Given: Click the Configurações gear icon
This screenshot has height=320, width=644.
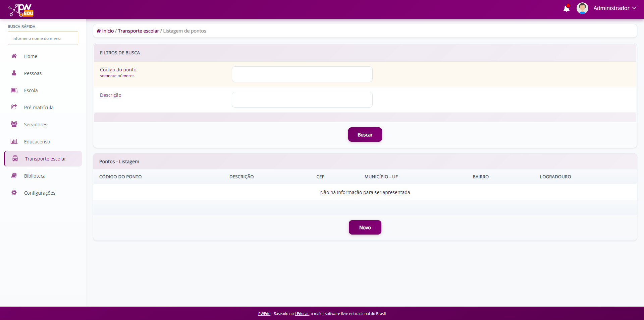Looking at the screenshot, I should coord(14,193).
